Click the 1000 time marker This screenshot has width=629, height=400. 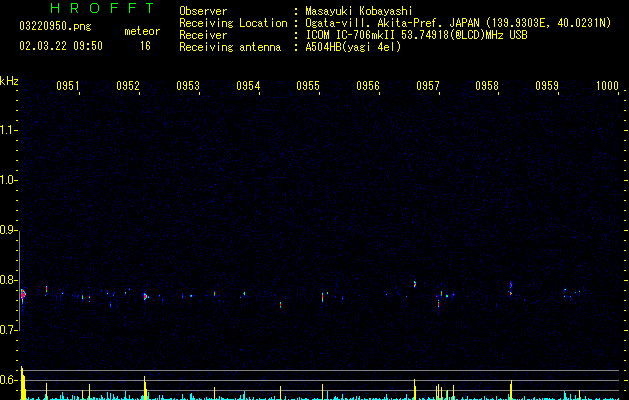pyautogui.click(x=607, y=86)
